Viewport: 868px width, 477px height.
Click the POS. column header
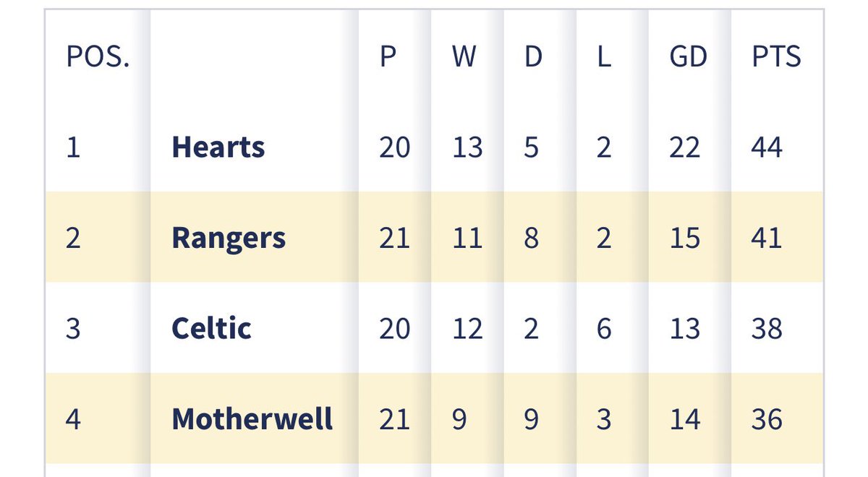pos(98,57)
